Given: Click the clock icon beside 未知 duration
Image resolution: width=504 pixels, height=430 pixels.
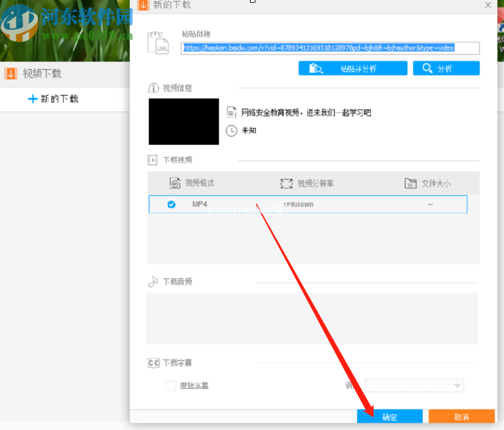Looking at the screenshot, I should point(232,130).
